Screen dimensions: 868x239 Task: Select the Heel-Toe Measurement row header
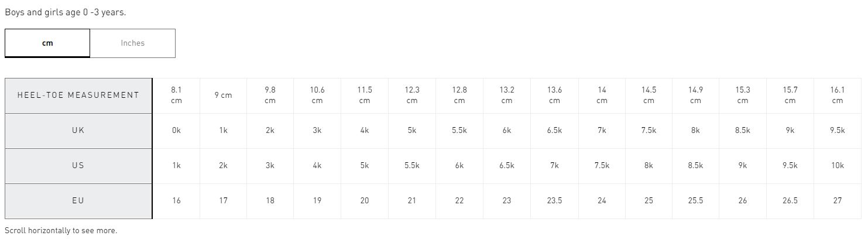coord(78,95)
